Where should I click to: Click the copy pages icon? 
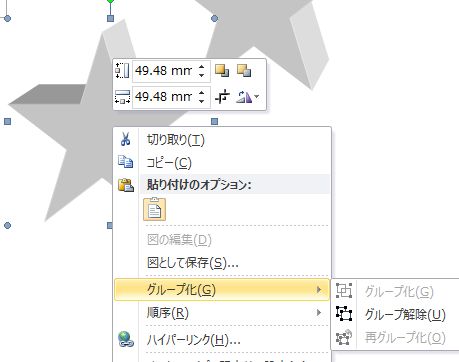(125, 162)
